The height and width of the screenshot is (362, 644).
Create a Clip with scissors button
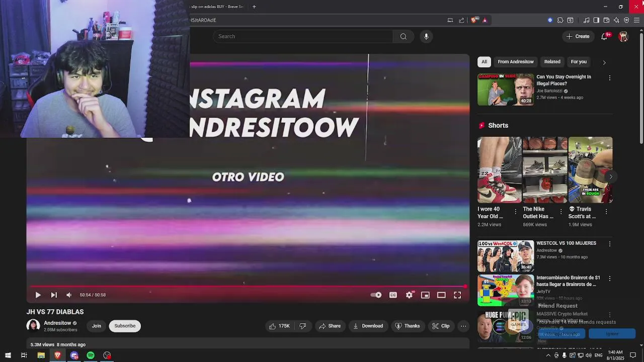pyautogui.click(x=441, y=326)
